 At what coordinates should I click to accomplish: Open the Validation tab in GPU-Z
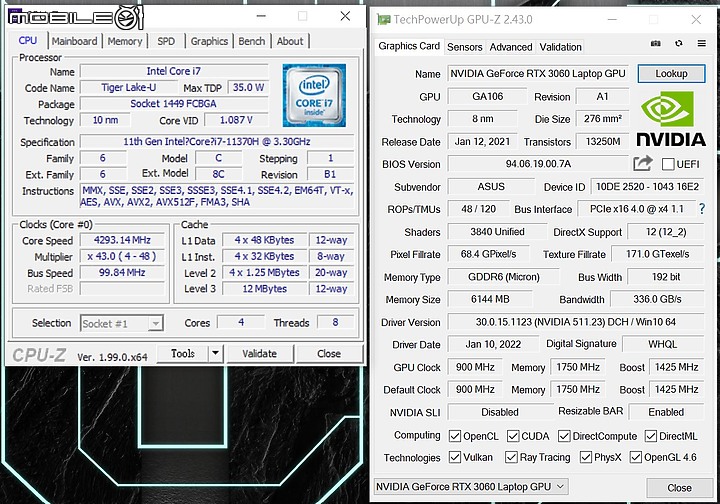click(x=560, y=47)
